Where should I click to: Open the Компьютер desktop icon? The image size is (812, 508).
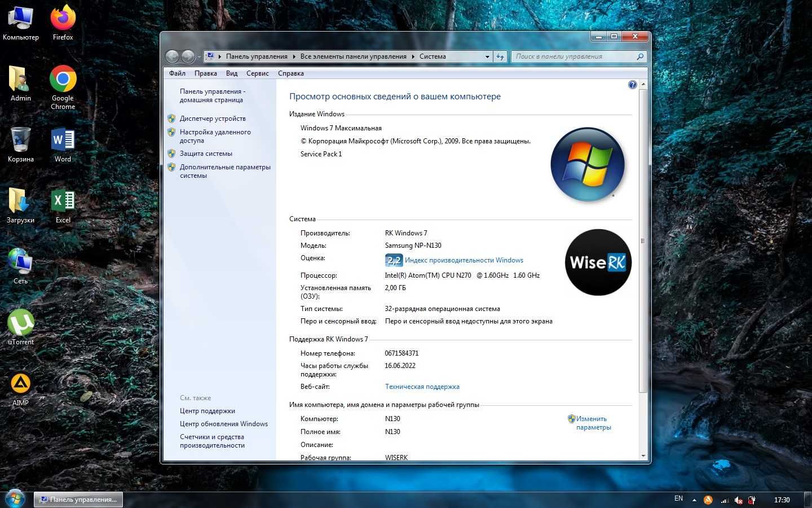pos(21,23)
